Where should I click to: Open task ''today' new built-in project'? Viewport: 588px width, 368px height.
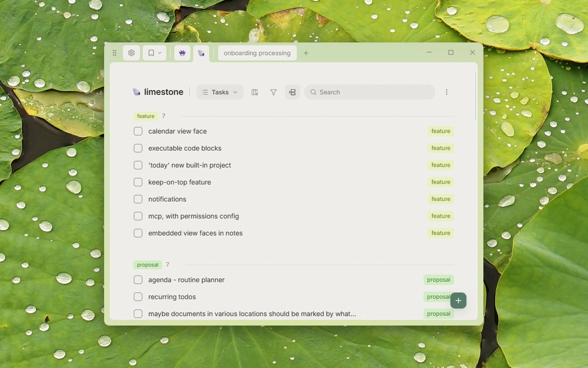(189, 165)
